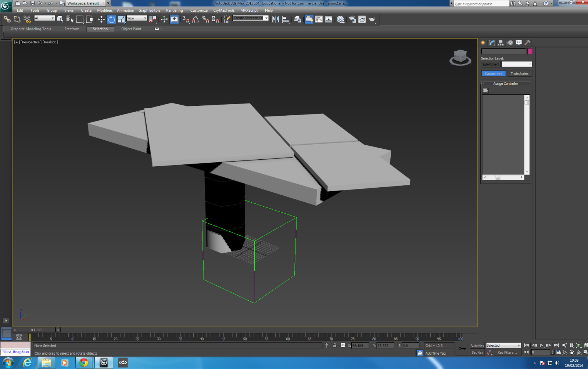Activate the Select and Move tool

pos(101,19)
